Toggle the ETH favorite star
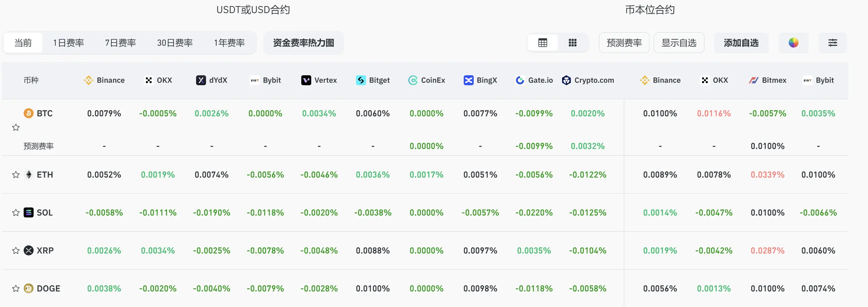868x307 pixels. tap(16, 174)
